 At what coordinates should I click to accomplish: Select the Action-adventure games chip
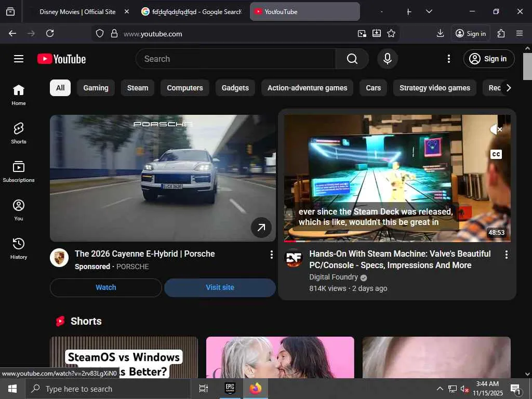308,88
